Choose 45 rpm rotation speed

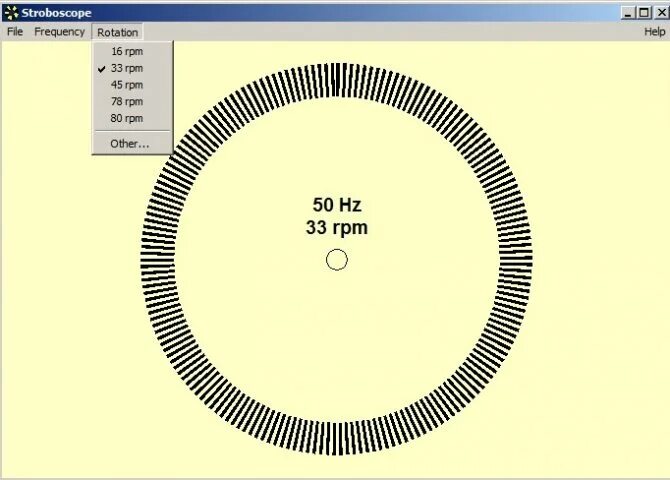pyautogui.click(x=132, y=85)
